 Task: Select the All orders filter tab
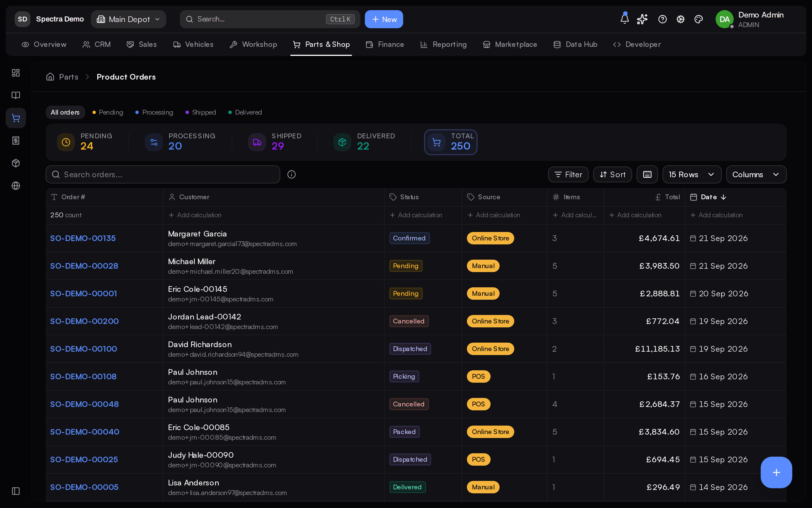tap(65, 112)
